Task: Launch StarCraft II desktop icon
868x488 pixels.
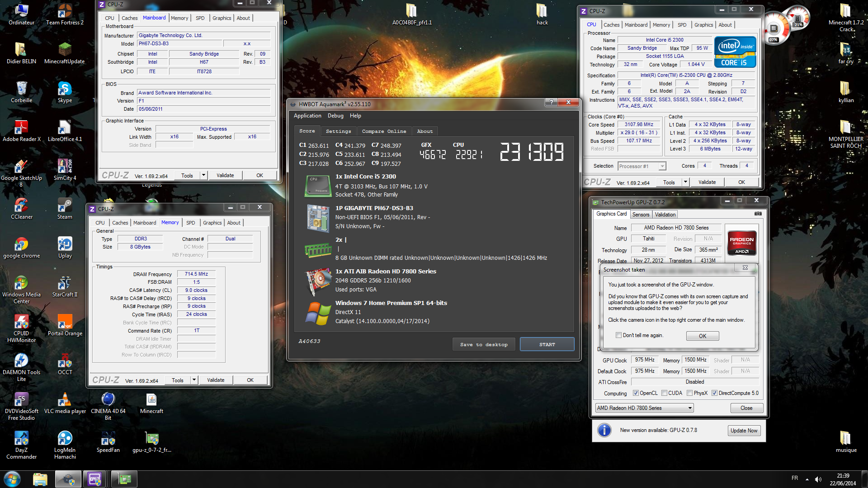Action: point(65,286)
